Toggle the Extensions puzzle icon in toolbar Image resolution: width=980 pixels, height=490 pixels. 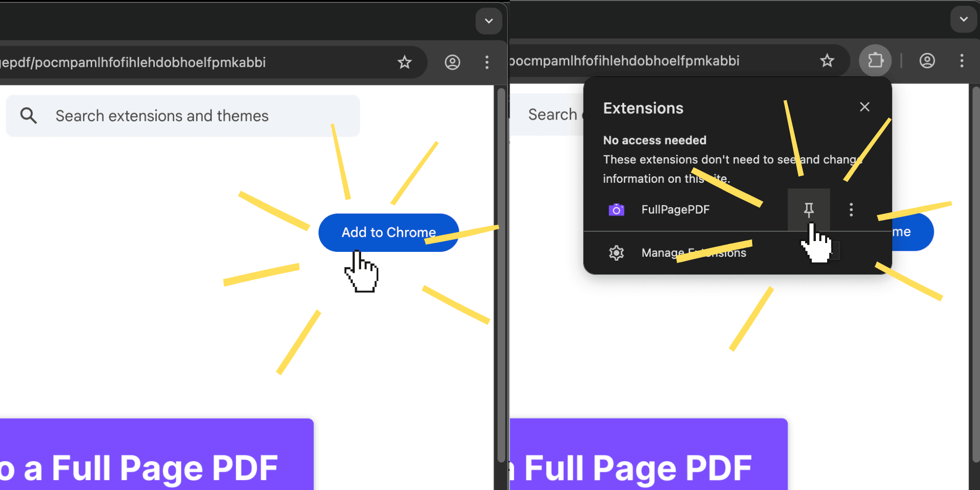[875, 61]
